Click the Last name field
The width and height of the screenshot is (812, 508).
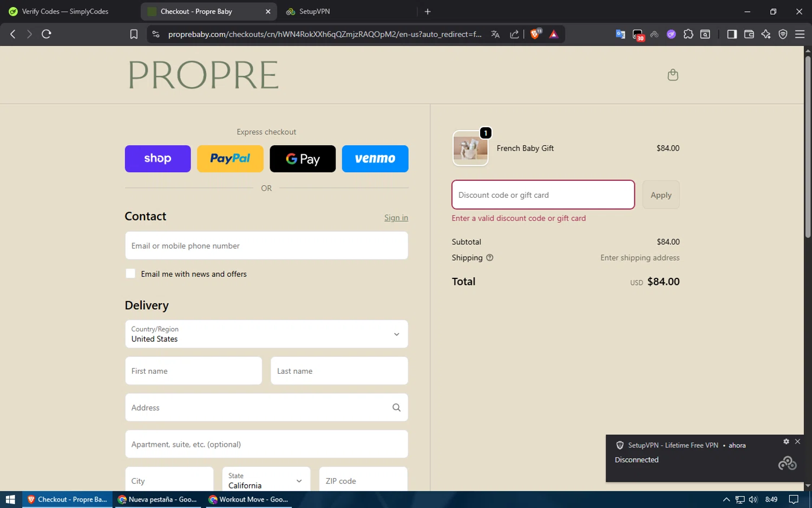click(x=339, y=371)
